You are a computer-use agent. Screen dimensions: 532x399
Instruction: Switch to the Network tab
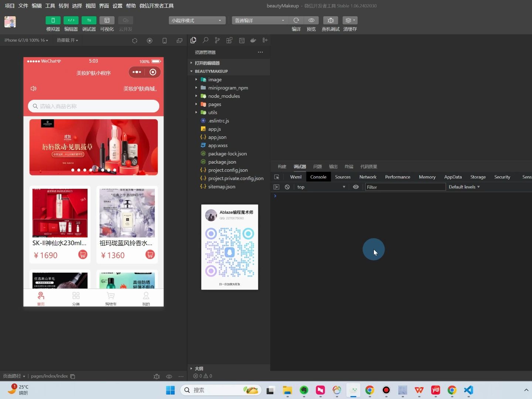point(368,177)
